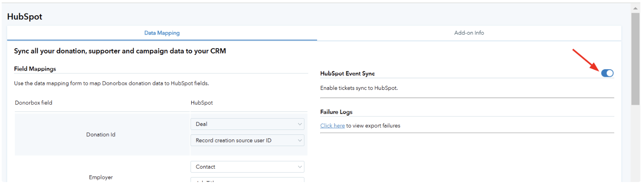The image size is (644, 187).
Task: Click the Failure Logs heading
Action: (x=336, y=112)
